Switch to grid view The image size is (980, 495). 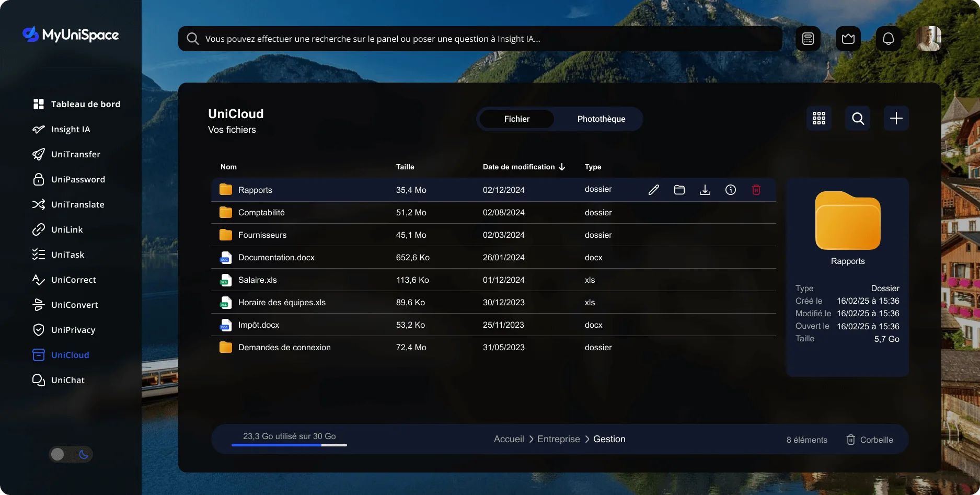pos(819,118)
